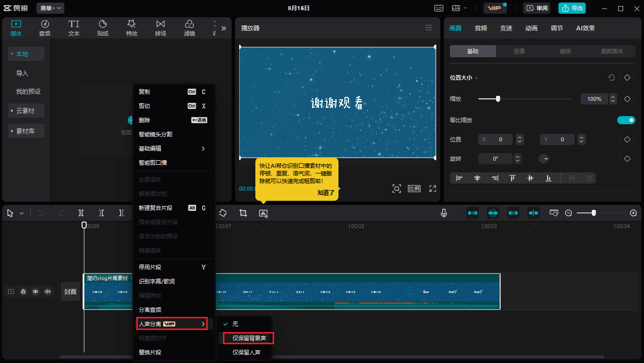Click the auto-linking clips icon
This screenshot has width=644, height=363.
coord(513,213)
